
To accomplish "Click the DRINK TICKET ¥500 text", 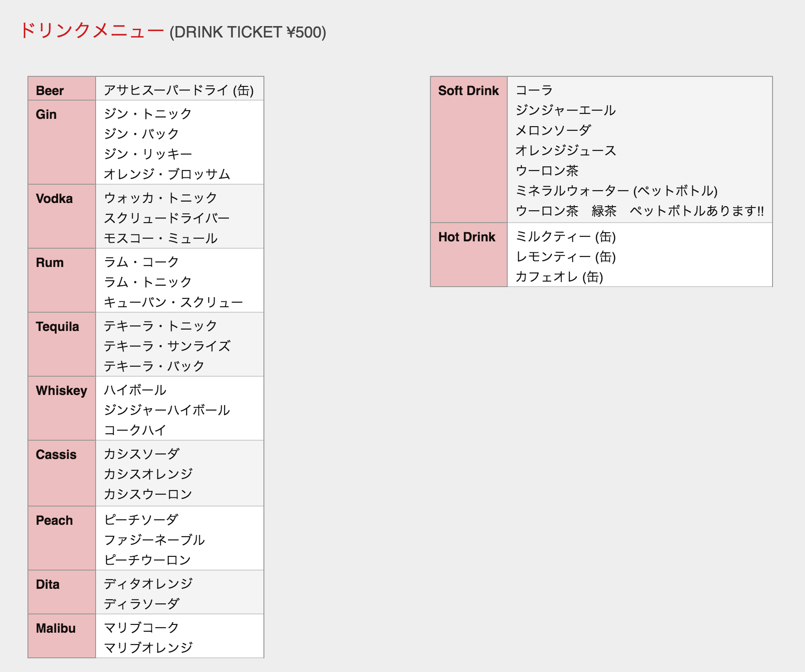I will pyautogui.click(x=247, y=32).
